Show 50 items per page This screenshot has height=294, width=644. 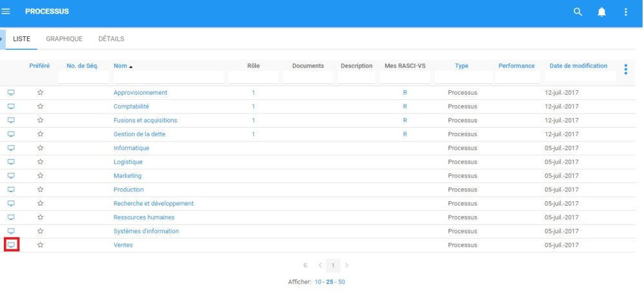click(x=342, y=282)
